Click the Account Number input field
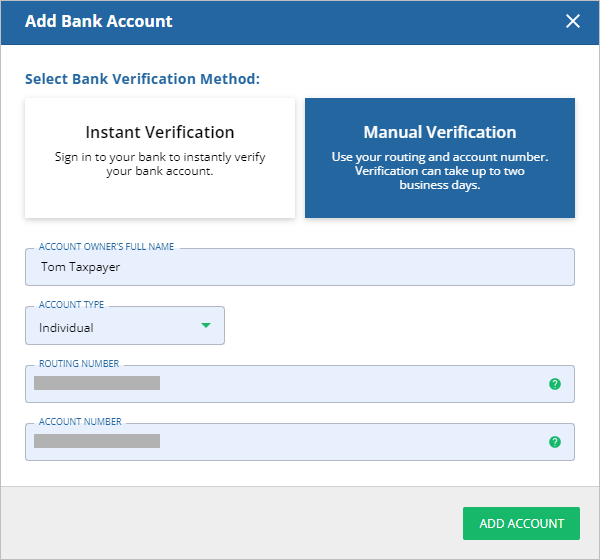The image size is (600, 560). tap(300, 442)
